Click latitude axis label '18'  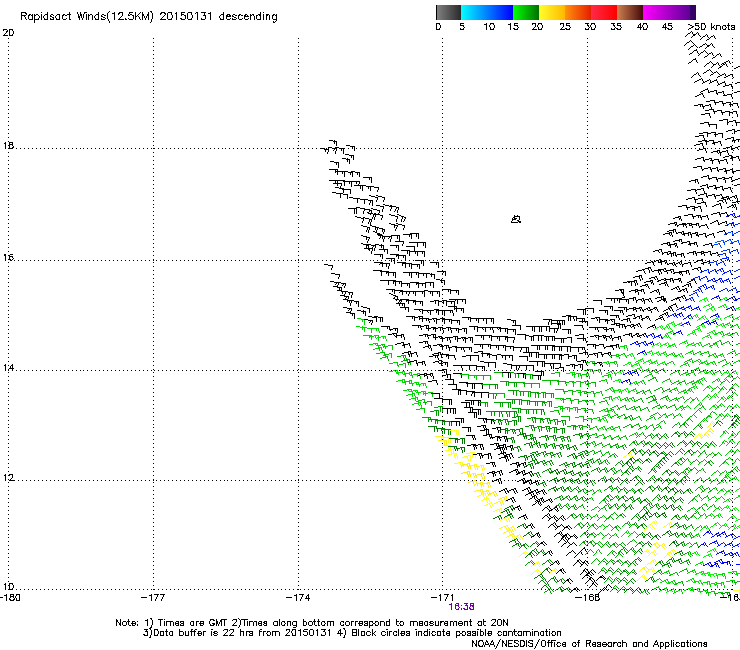[8, 145]
